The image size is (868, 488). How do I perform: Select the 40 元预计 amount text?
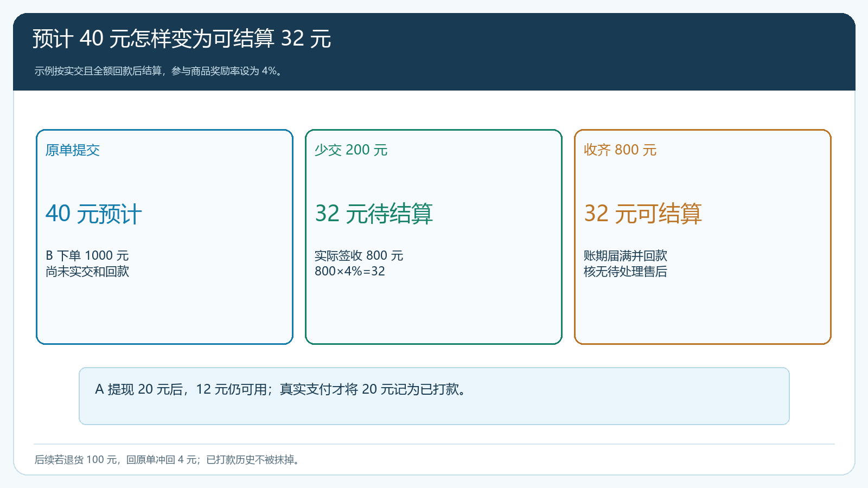point(94,214)
